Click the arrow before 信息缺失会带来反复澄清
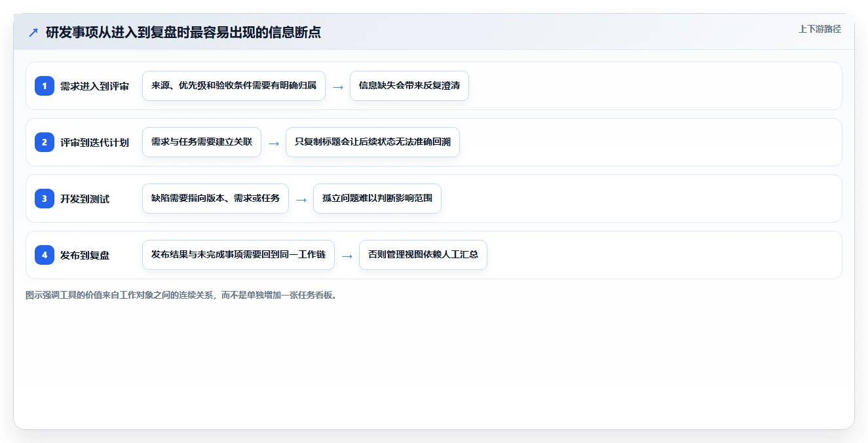Screen dimensions: 868x443 338,87
